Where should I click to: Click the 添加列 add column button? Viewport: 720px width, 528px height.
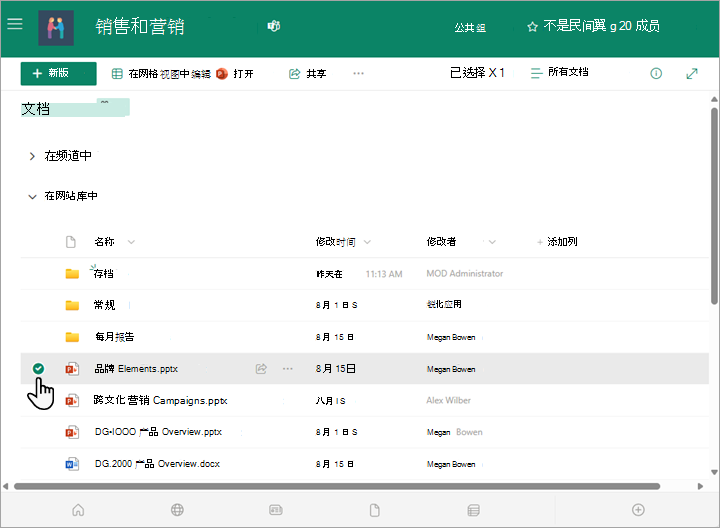coord(557,242)
